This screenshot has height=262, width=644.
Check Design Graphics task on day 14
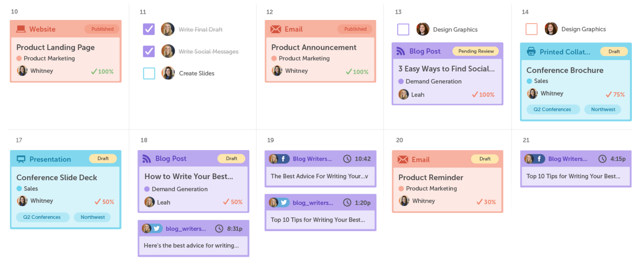point(531,29)
